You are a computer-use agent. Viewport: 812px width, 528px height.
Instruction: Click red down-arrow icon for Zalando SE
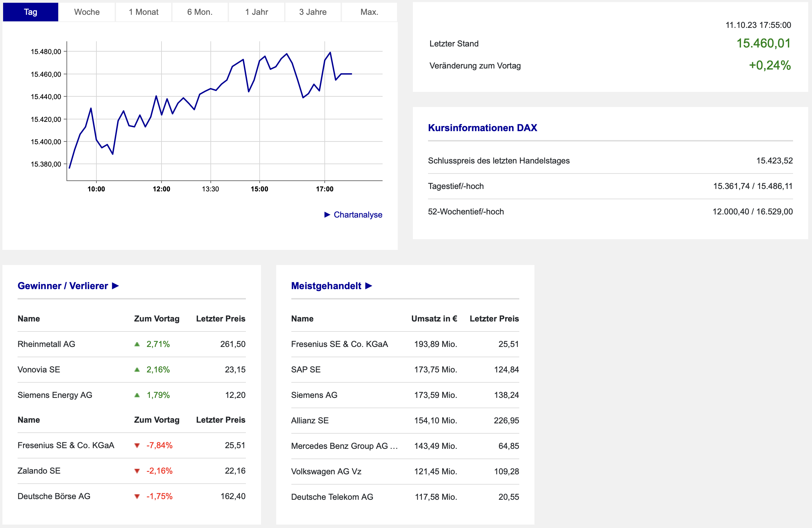click(x=137, y=471)
